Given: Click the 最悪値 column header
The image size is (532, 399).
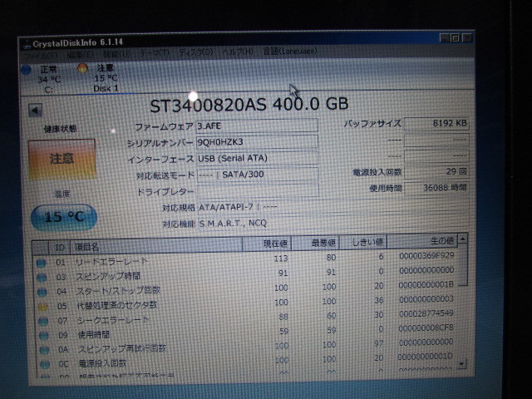Looking at the screenshot, I should [315, 242].
